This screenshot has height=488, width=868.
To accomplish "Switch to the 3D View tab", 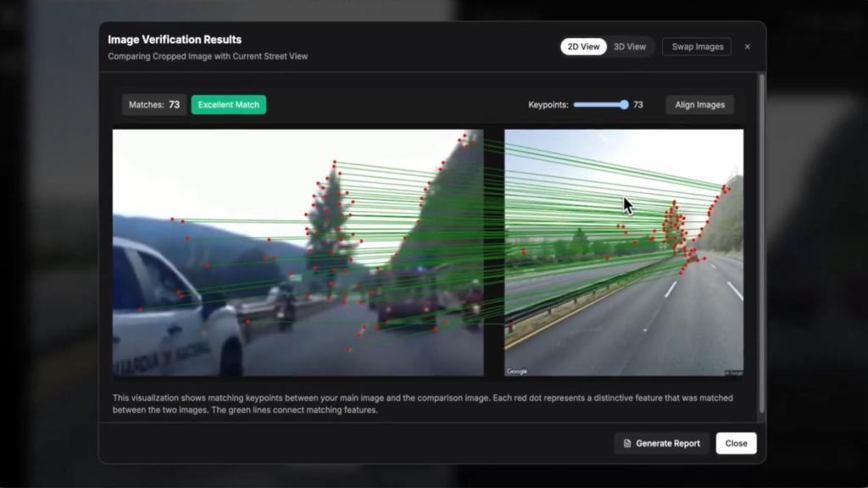I will [629, 47].
